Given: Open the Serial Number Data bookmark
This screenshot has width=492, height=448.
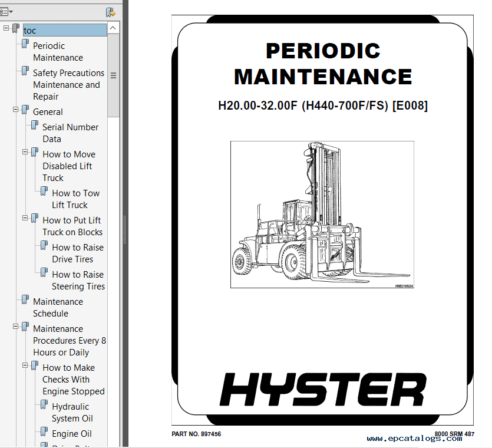Looking at the screenshot, I should pyautogui.click(x=70, y=133).
